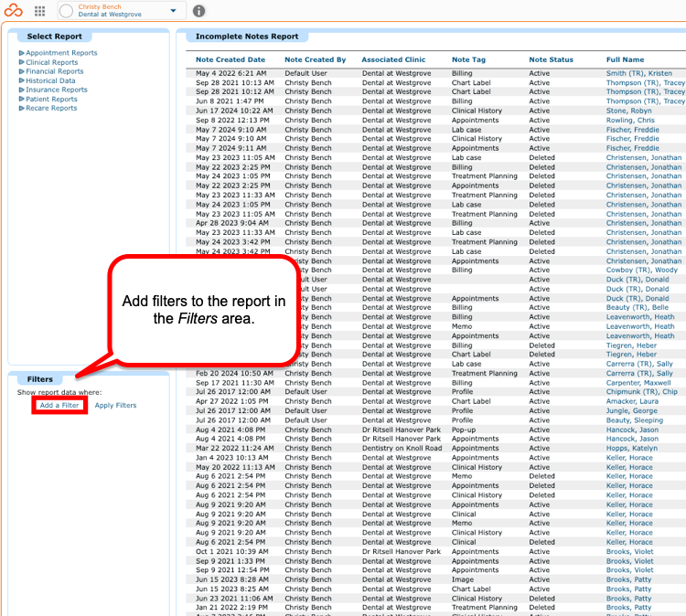
Task: Expand Clinical Reports category
Action: click(48, 62)
